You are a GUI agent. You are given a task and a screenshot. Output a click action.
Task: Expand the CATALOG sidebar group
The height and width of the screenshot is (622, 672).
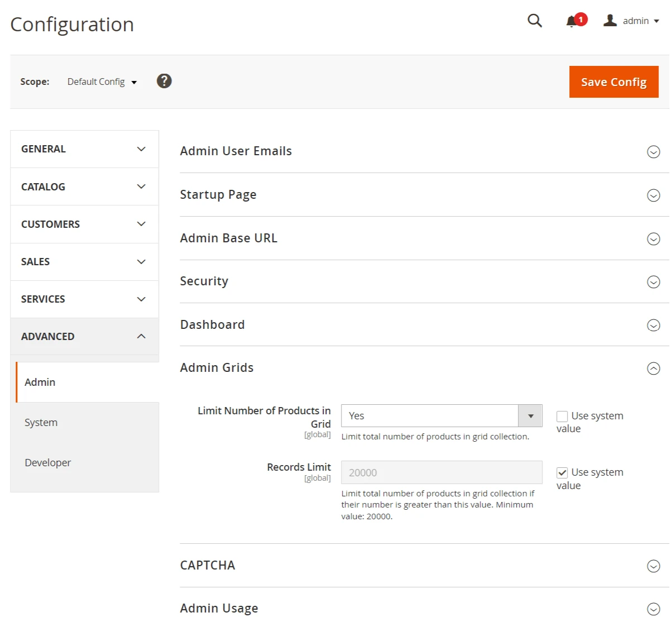pos(84,187)
